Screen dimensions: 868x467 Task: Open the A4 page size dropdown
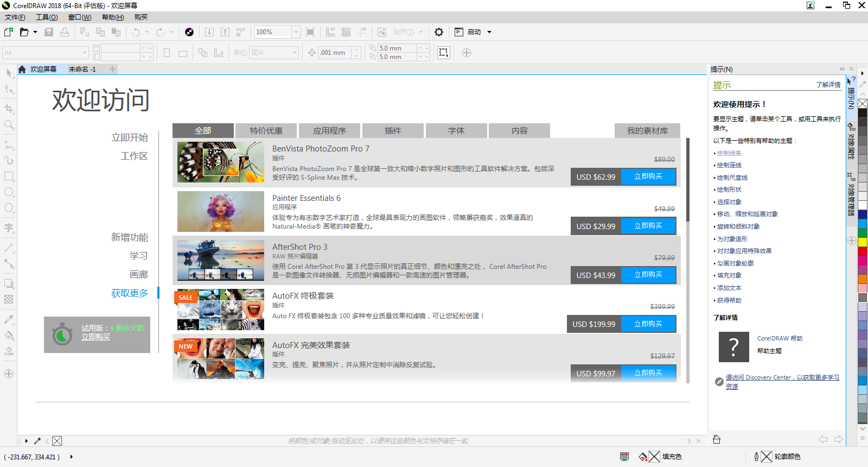click(85, 53)
